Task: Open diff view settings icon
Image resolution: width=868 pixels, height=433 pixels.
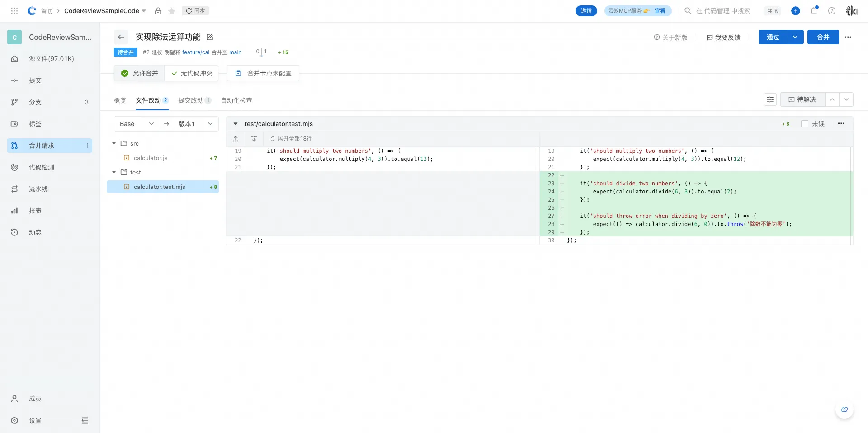Action: click(x=770, y=99)
